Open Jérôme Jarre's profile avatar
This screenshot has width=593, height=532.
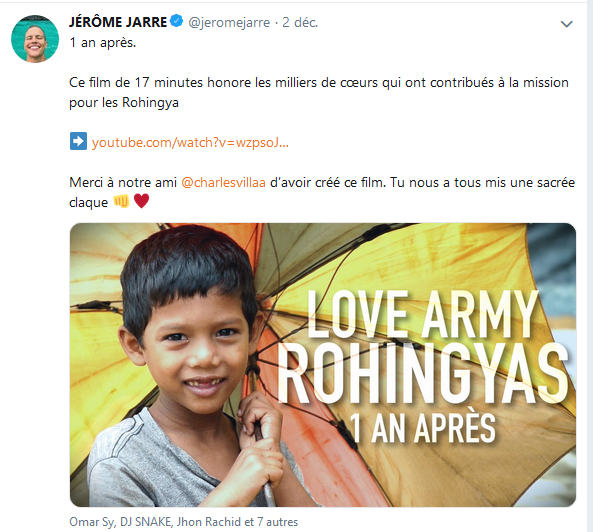pos(35,39)
